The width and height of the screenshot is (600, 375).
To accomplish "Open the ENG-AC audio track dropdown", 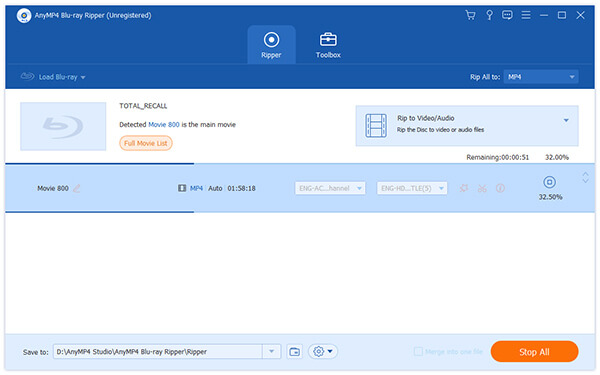I will (330, 188).
